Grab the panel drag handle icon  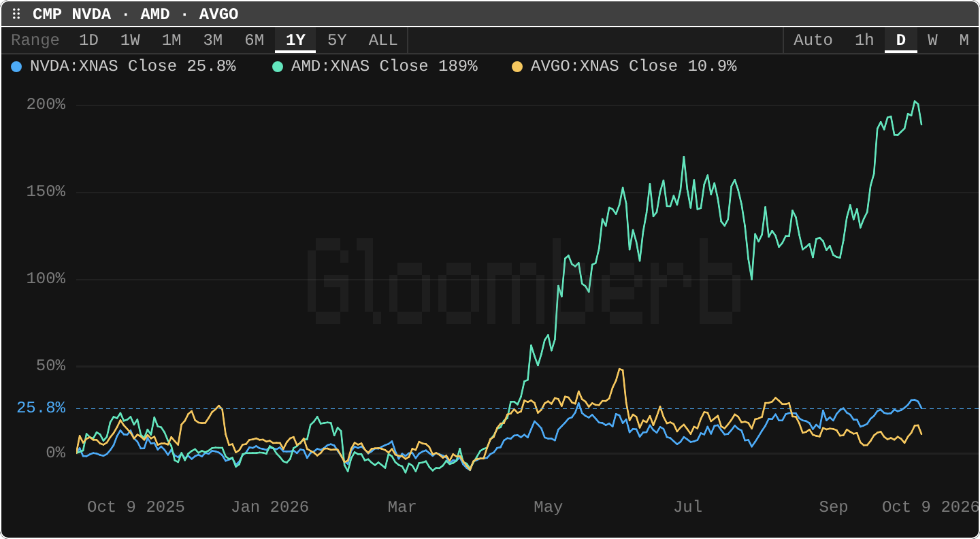[16, 14]
